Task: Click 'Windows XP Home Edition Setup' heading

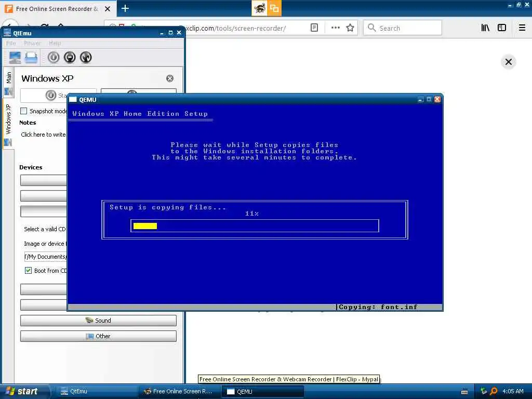Action: tap(140, 114)
